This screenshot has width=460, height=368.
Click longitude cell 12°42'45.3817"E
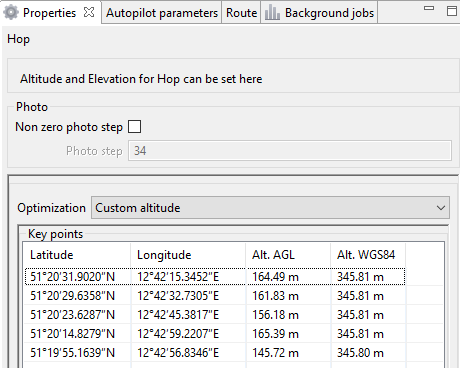point(188,315)
